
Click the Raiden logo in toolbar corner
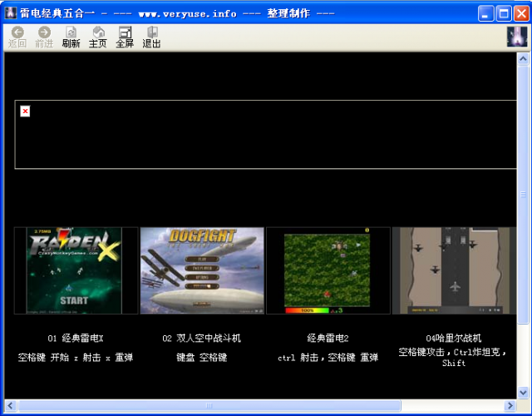[x=517, y=37]
